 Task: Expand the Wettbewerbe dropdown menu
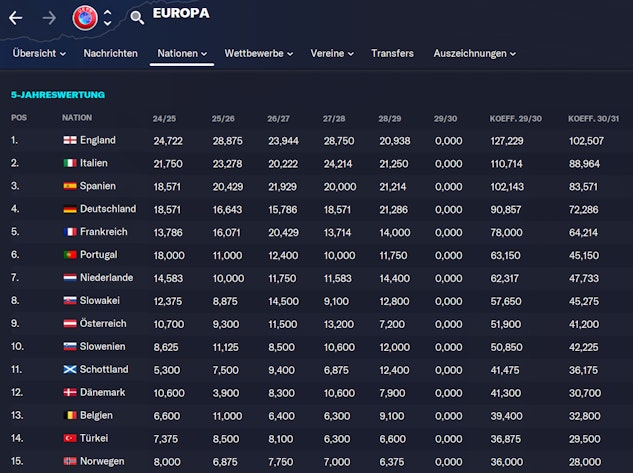pyautogui.click(x=260, y=53)
